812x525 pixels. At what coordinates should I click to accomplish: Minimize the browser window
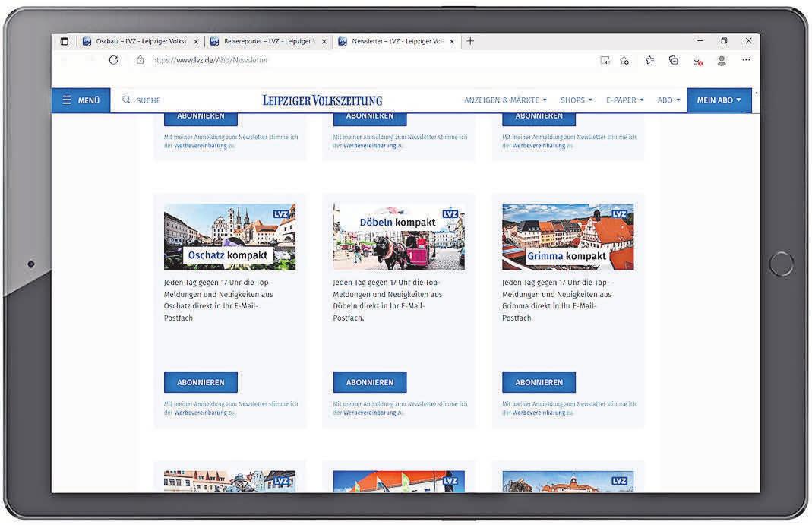(x=700, y=40)
